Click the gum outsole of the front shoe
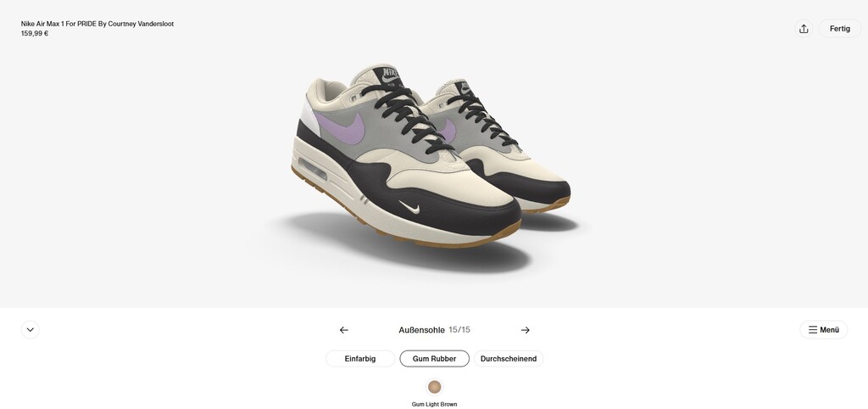The image size is (868, 409). tap(407, 221)
